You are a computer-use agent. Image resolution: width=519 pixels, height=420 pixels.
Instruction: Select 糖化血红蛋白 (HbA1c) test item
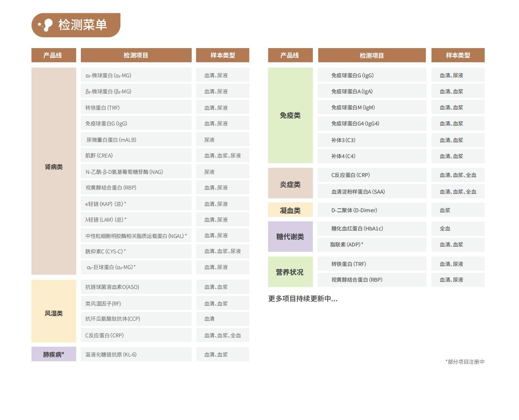pos(357,229)
